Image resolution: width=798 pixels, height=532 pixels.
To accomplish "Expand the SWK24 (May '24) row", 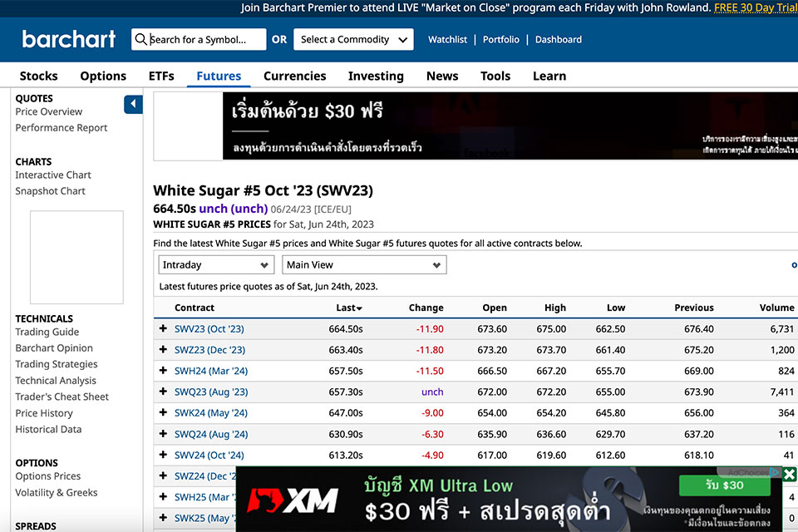I will [x=163, y=413].
